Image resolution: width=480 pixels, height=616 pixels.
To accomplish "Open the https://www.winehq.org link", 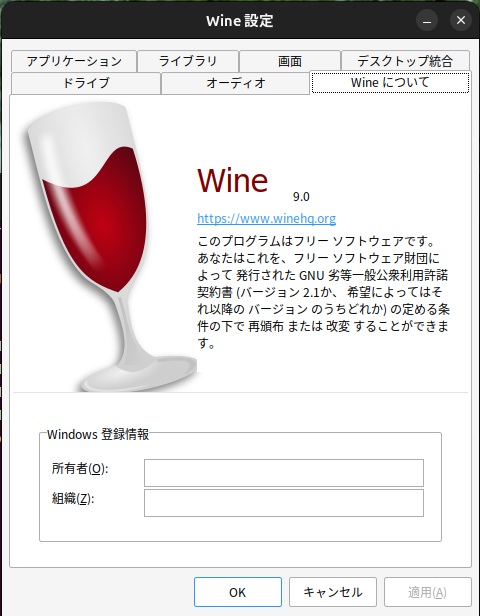I will (x=266, y=218).
